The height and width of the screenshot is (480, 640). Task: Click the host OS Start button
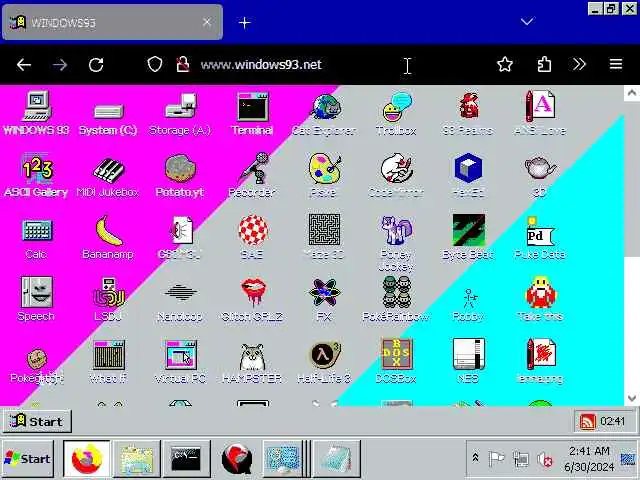[x=28, y=459]
